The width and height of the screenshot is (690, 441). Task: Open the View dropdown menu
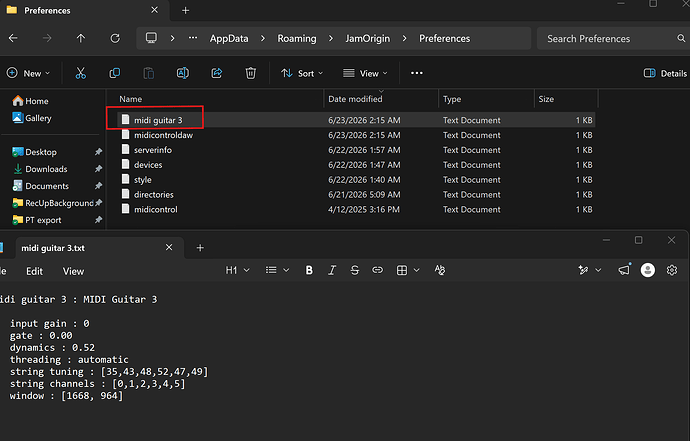pyautogui.click(x=365, y=74)
